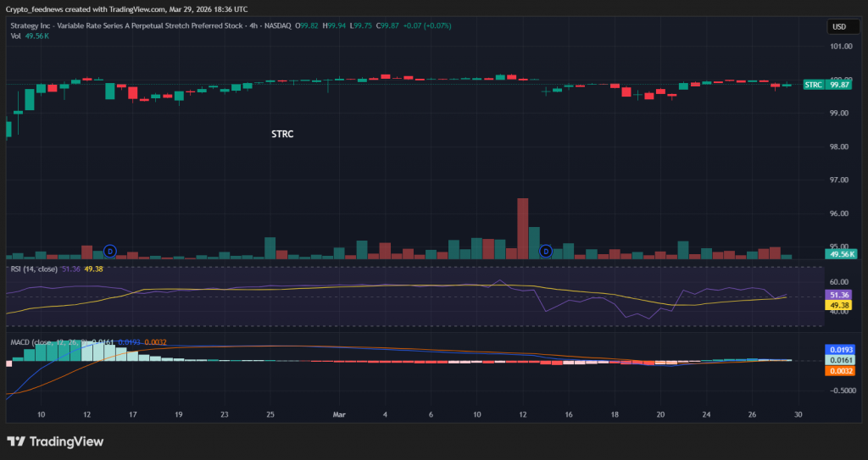
Task: Open the RSI (14, close) indicator legend
Action: tap(34, 269)
